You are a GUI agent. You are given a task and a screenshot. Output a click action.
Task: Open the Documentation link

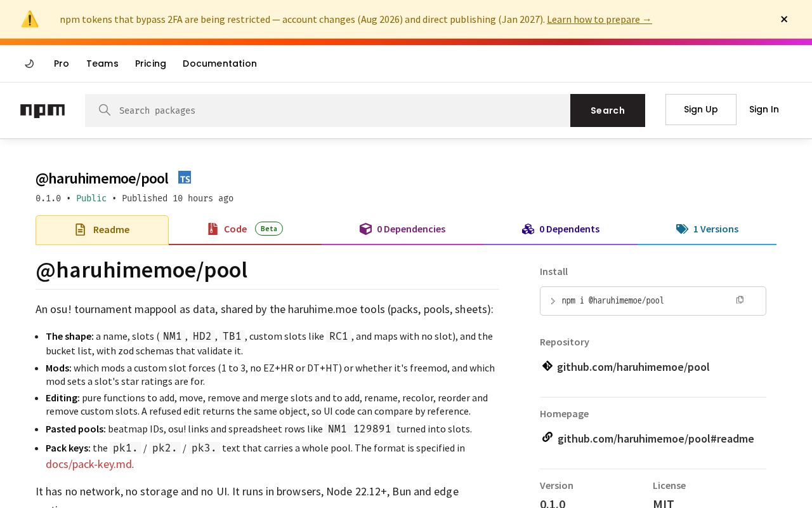(x=219, y=63)
